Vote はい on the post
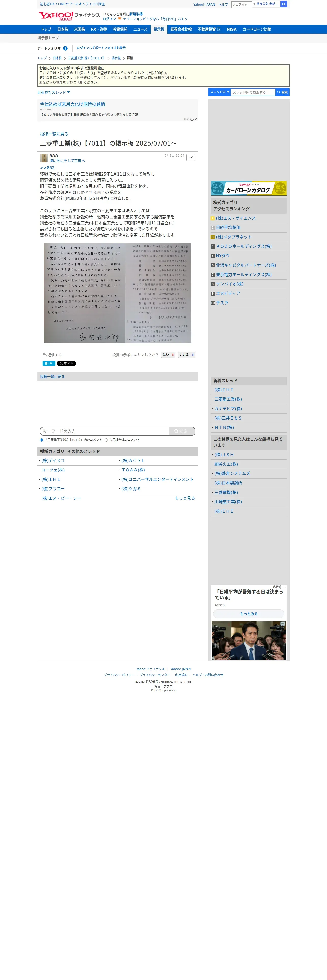The image size is (327, 980). pos(168,355)
